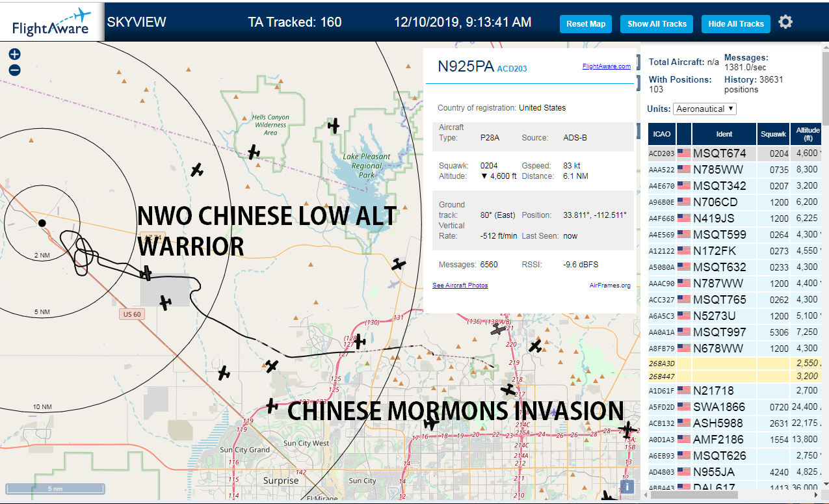
Task: Click the ACD203 ICAO code beside N925PA
Action: click(x=512, y=68)
